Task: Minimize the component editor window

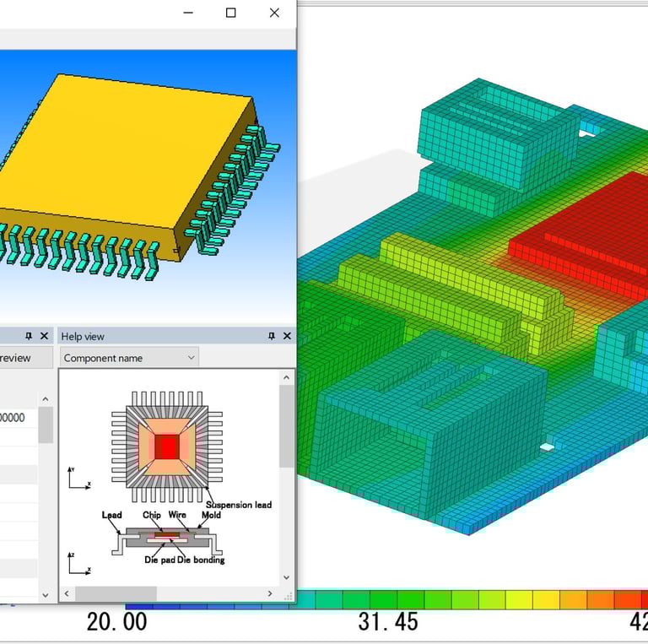Action: pos(188,13)
